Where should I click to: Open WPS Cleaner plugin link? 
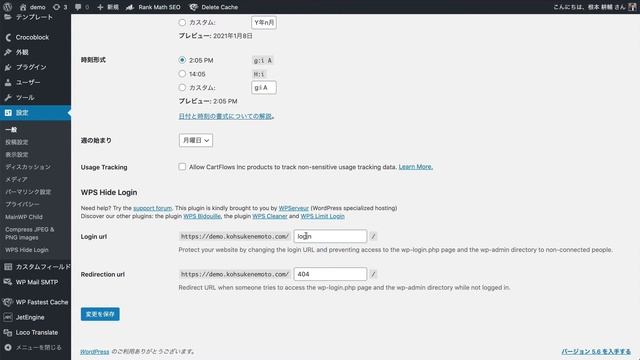point(270,216)
